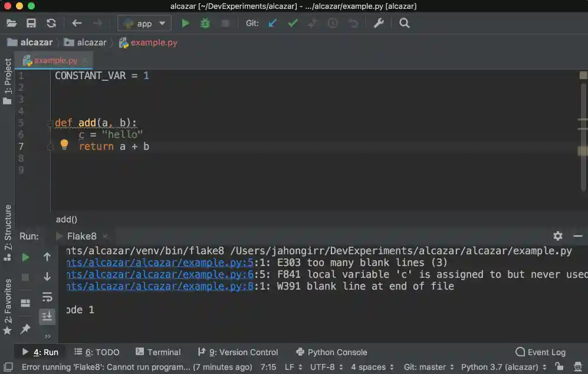Open the Python 3.7 interpreter selector

(x=498, y=367)
